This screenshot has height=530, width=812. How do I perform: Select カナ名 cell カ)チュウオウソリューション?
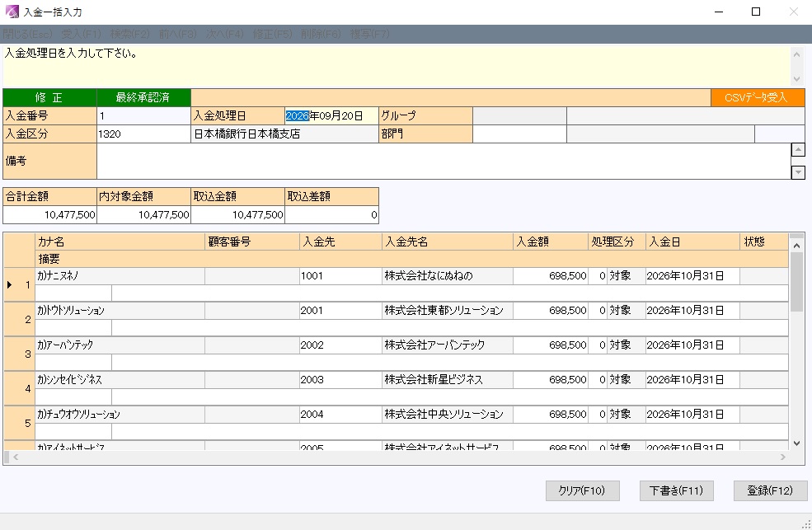[120, 415]
